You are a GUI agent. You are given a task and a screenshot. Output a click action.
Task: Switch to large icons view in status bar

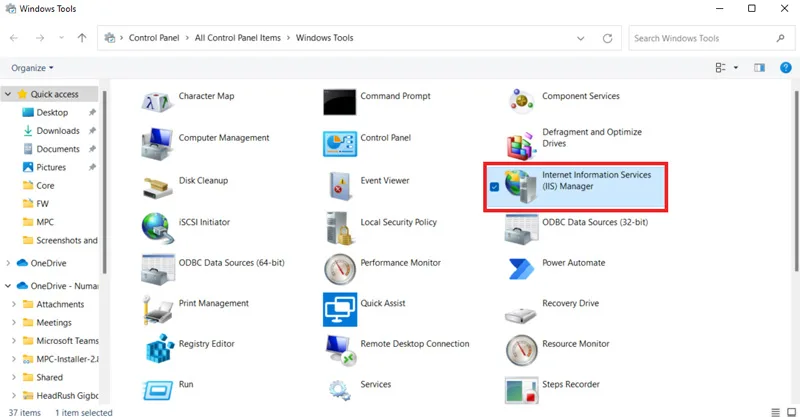point(791,412)
